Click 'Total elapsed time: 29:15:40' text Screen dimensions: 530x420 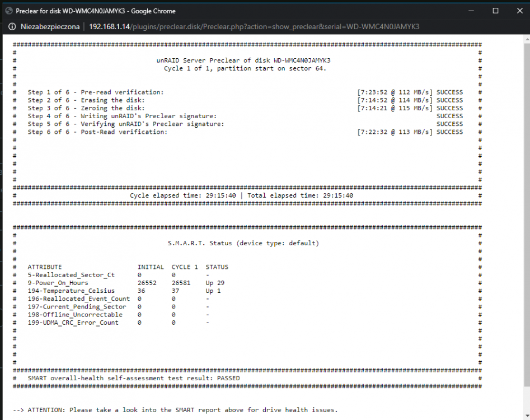coord(300,195)
